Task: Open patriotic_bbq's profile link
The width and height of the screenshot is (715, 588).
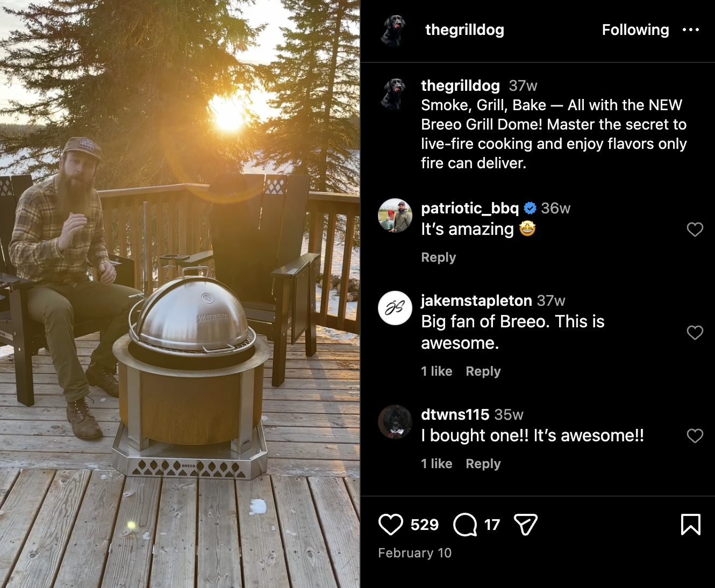Action: pyautogui.click(x=470, y=208)
